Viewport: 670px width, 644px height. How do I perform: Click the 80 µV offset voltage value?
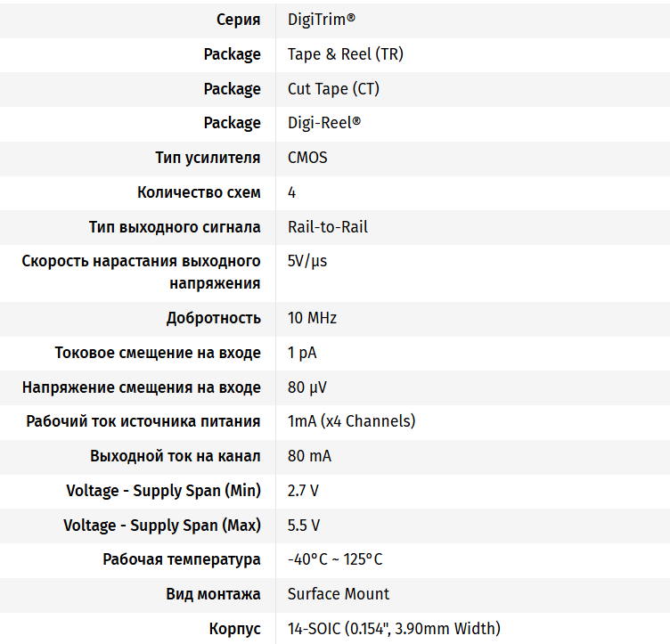coord(306,387)
